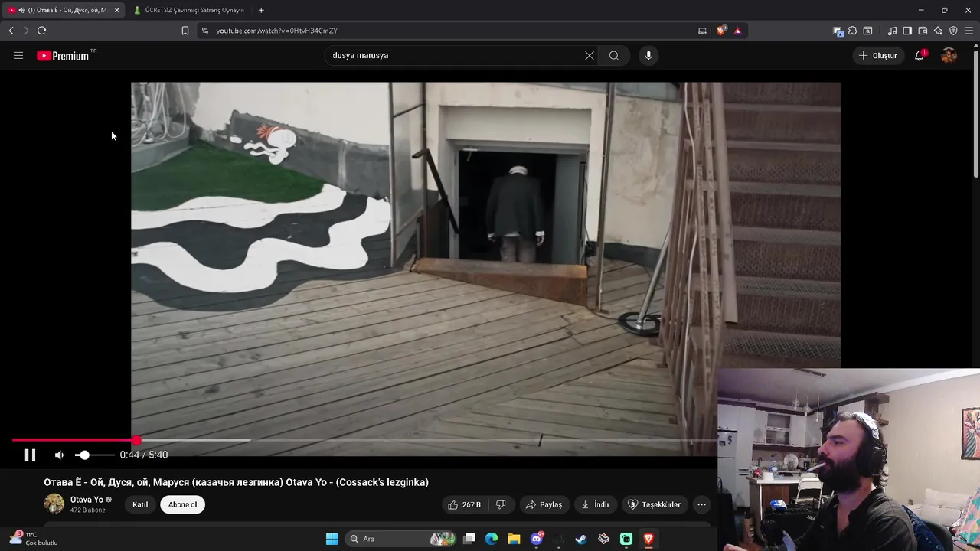The height and width of the screenshot is (551, 980).
Task: Open YouTube notifications bell
Action: point(920,55)
